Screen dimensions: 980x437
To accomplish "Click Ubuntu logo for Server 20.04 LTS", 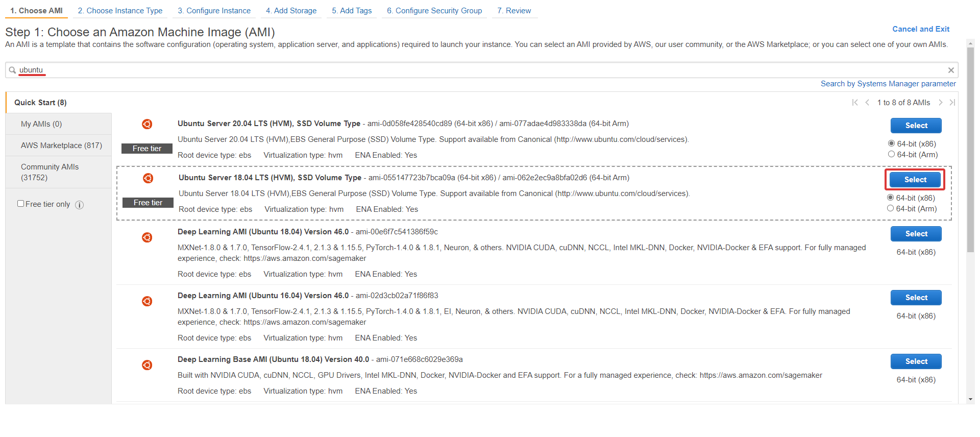I will [147, 124].
